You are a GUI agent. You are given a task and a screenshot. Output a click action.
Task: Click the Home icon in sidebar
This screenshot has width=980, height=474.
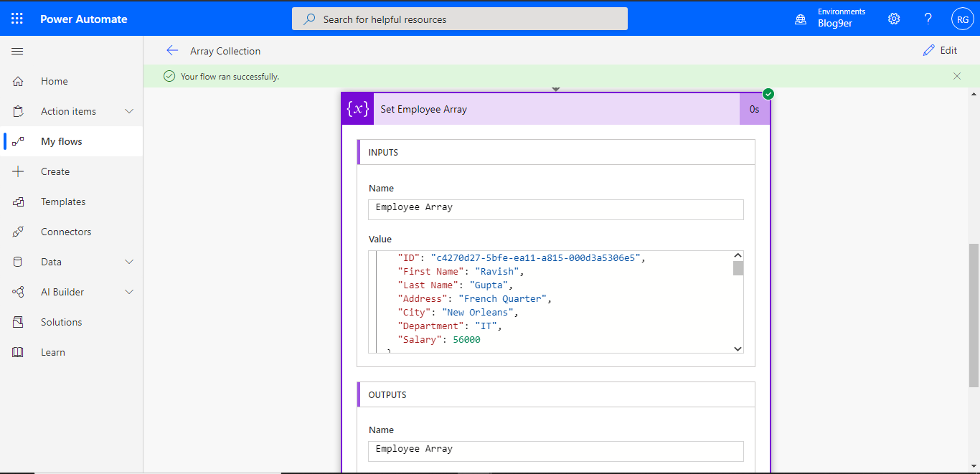click(x=18, y=81)
